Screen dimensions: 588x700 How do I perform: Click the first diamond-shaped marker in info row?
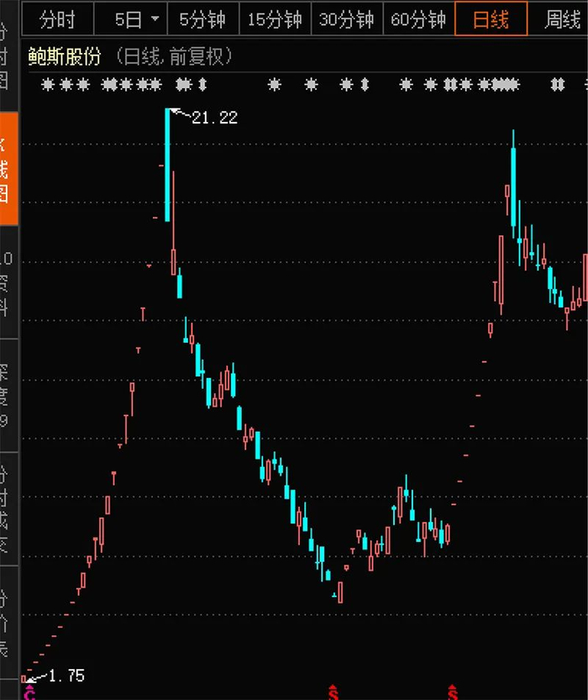pyautogui.click(x=202, y=84)
